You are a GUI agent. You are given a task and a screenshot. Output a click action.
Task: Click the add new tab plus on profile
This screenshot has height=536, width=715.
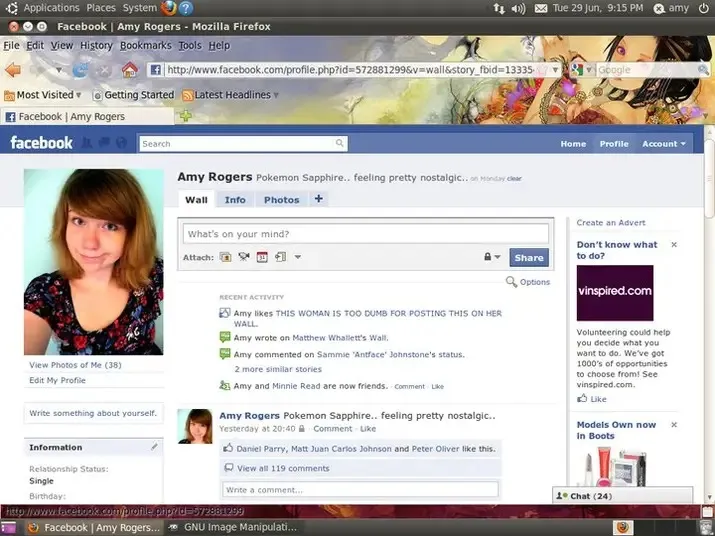[x=319, y=199]
